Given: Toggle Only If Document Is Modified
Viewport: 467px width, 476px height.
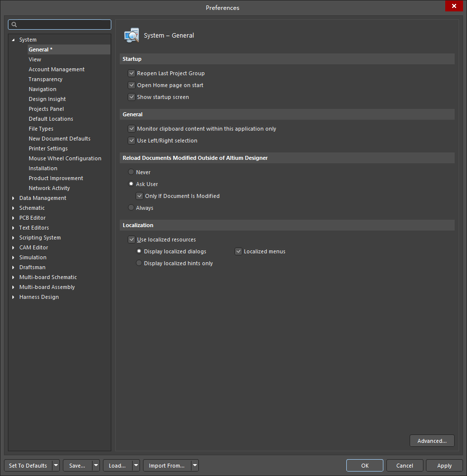Looking at the screenshot, I should click(x=140, y=196).
